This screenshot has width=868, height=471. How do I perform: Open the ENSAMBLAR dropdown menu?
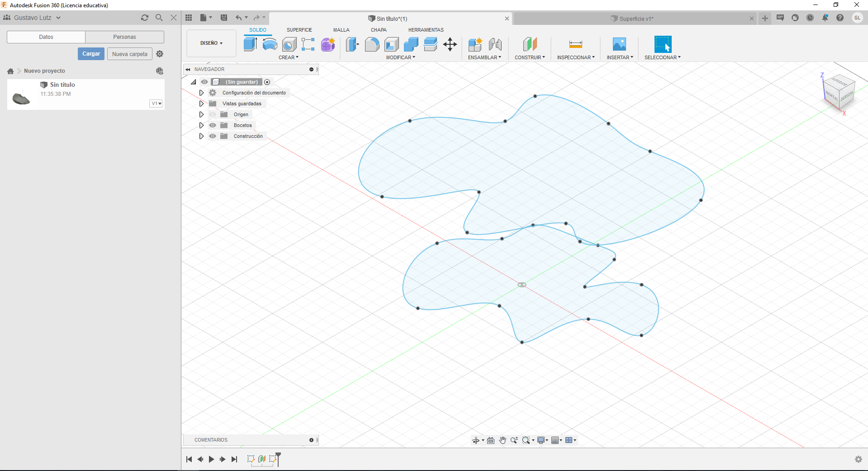click(484, 57)
